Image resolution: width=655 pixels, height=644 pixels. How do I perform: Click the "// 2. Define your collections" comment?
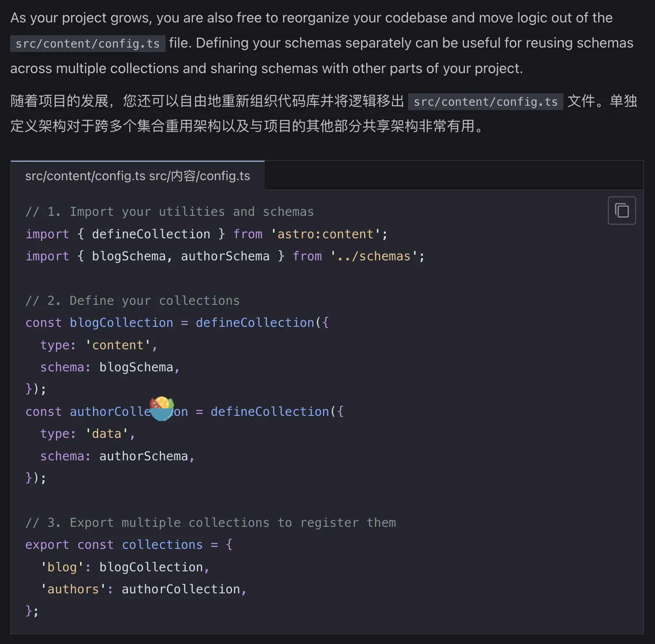pyautogui.click(x=132, y=301)
